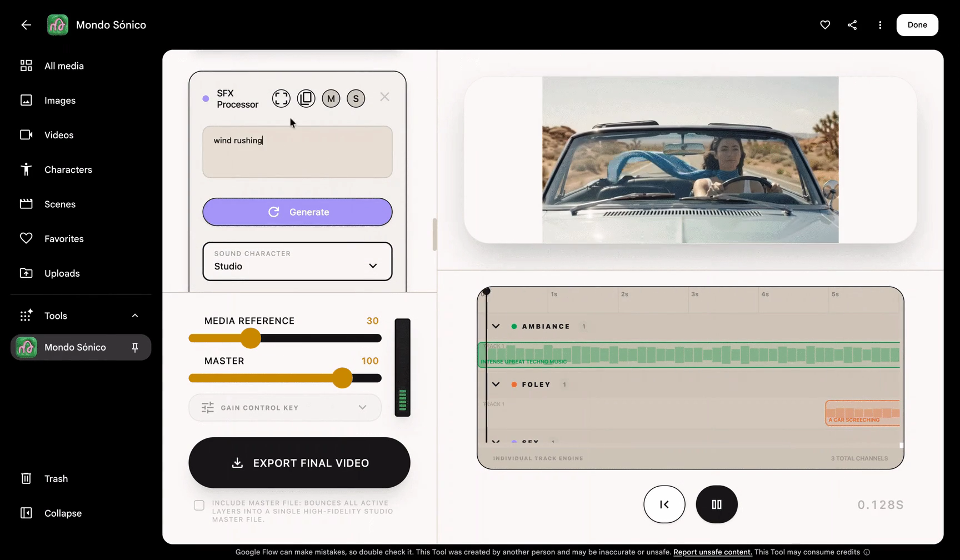Enable the Include Master File checkbox
The height and width of the screenshot is (560, 960).
pos(199,505)
